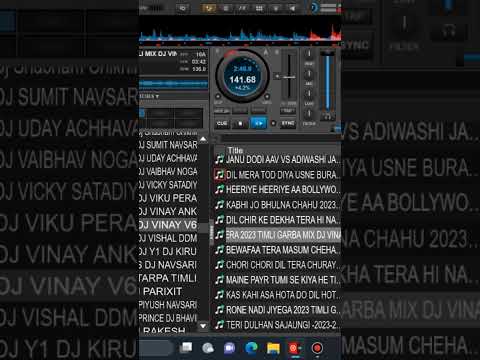
Task: Click the top EQ knob on the deck
Action: point(309,54)
